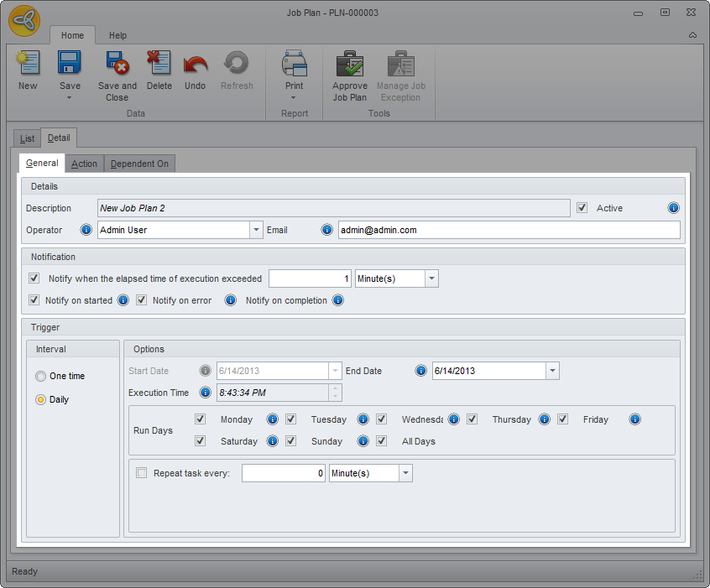This screenshot has width=710, height=588.
Task: Click info icon next to Email label
Action: [327, 230]
